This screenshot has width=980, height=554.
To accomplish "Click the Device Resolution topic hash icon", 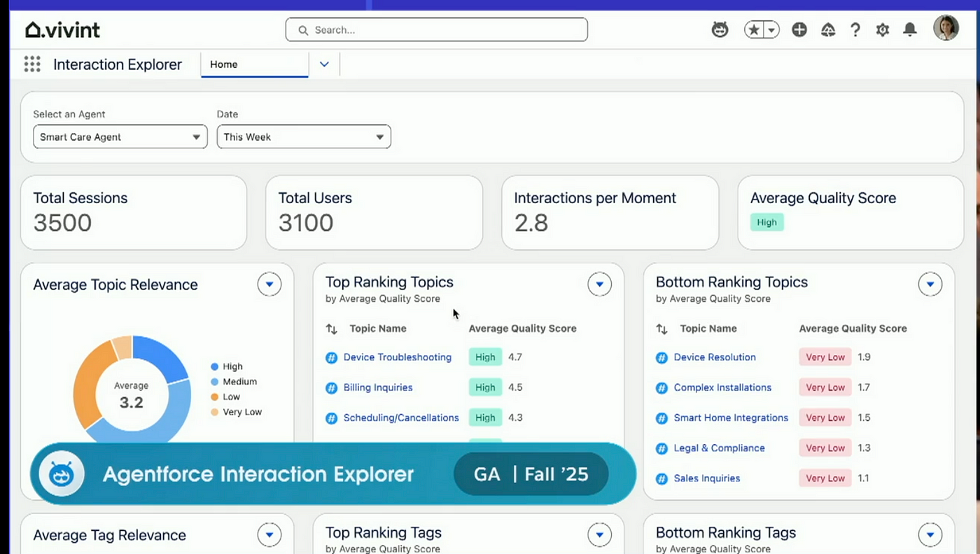I will coord(661,358).
